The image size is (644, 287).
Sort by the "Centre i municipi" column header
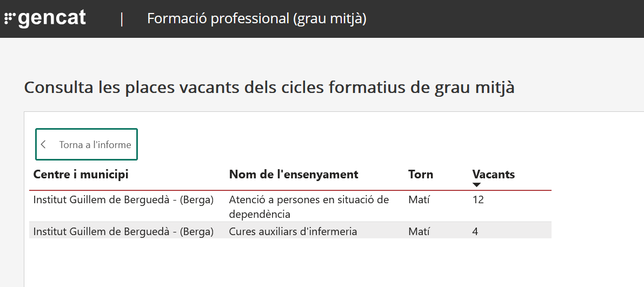click(81, 174)
